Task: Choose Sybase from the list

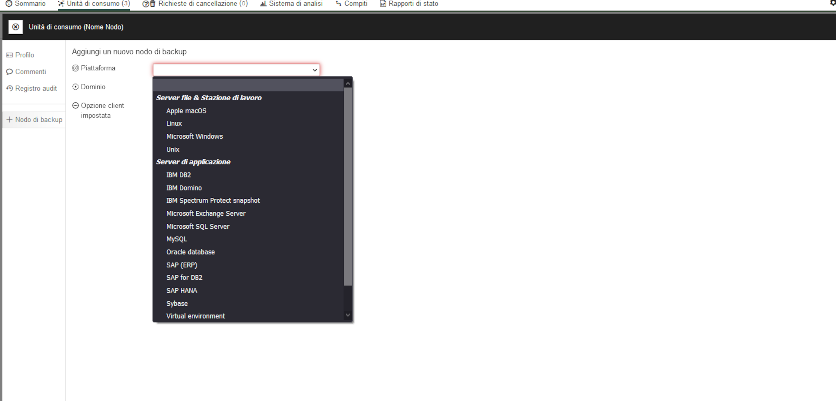Action: (x=248, y=303)
